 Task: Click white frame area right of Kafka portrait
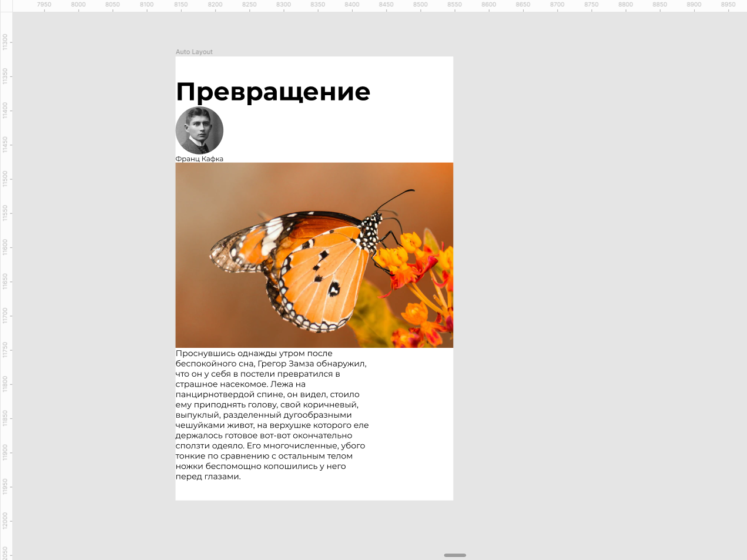[x=335, y=132]
